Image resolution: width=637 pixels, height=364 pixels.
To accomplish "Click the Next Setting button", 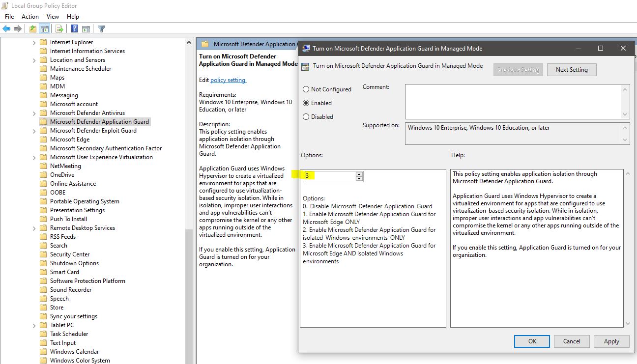I will 572,69.
